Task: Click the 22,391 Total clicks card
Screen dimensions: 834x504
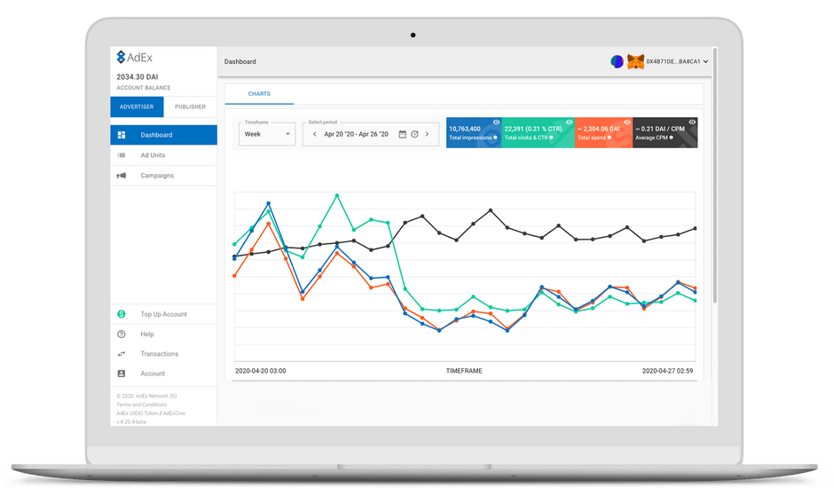Action: tap(538, 132)
